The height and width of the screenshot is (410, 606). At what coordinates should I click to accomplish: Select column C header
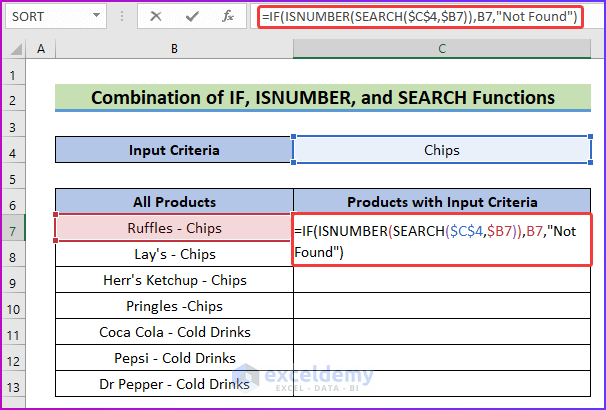[x=441, y=49]
